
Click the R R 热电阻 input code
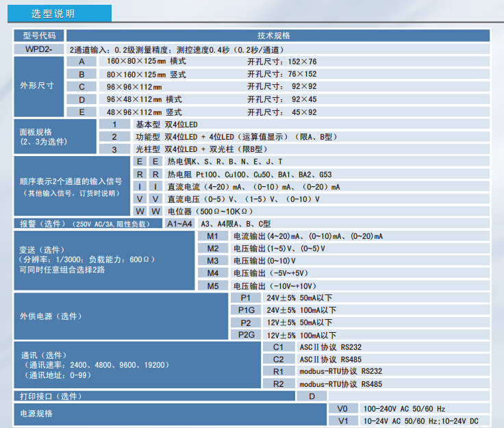coord(148,174)
